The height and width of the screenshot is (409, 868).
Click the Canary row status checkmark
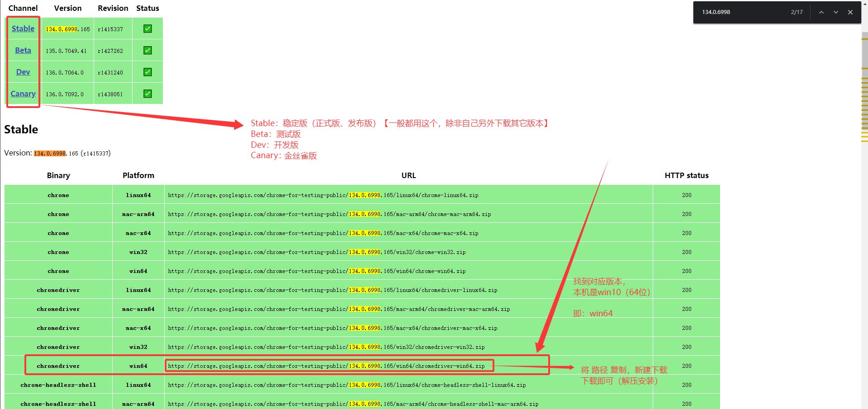coord(147,94)
